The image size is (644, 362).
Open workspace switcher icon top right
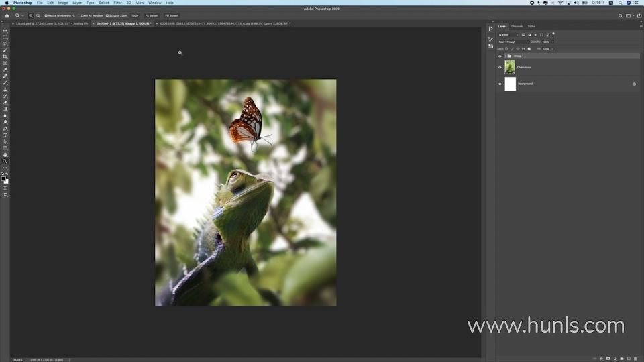(628, 16)
